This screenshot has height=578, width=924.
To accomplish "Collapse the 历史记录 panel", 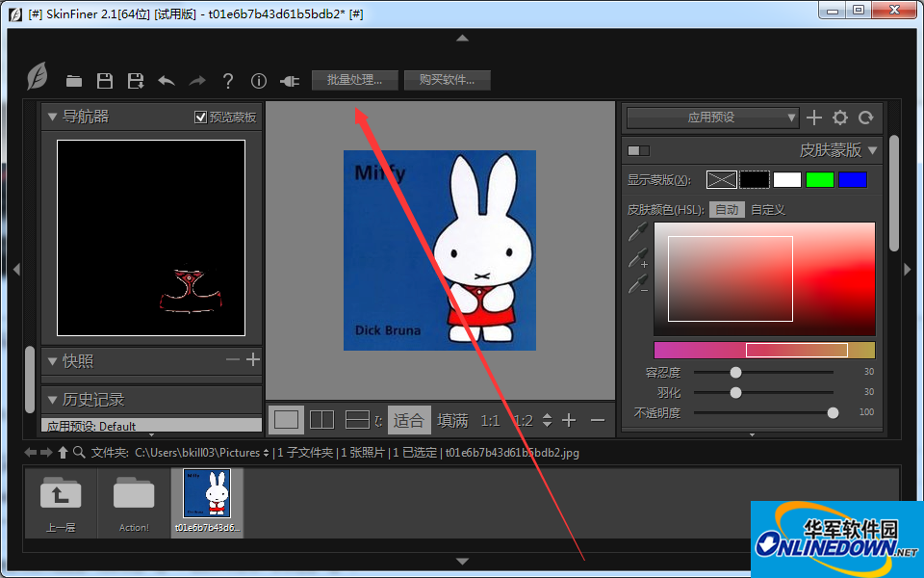I will (52, 400).
